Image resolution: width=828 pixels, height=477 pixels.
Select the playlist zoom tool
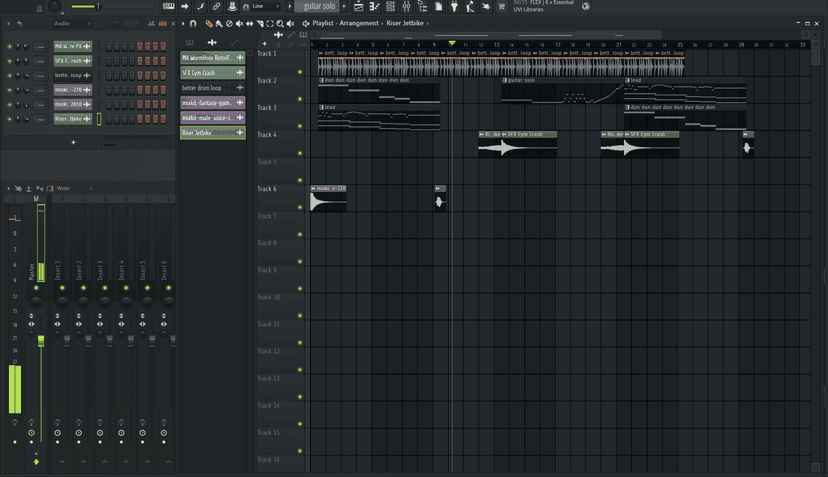coord(280,23)
